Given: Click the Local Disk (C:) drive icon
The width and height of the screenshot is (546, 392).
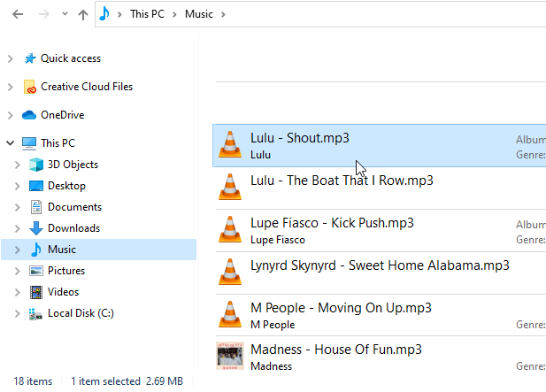Looking at the screenshot, I should tap(36, 313).
